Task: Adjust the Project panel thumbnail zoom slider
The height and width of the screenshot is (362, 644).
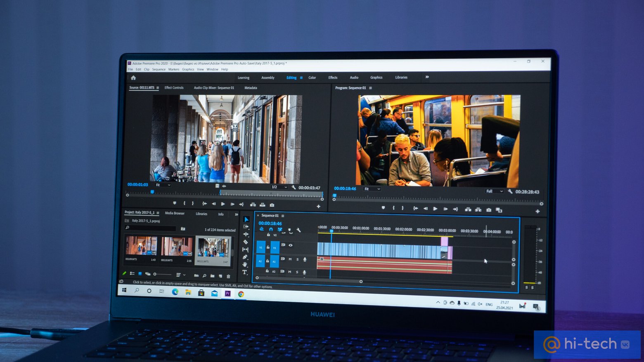Action: point(162,274)
